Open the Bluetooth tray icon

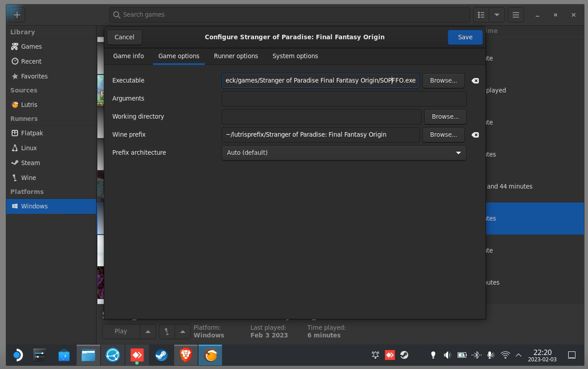click(x=476, y=355)
